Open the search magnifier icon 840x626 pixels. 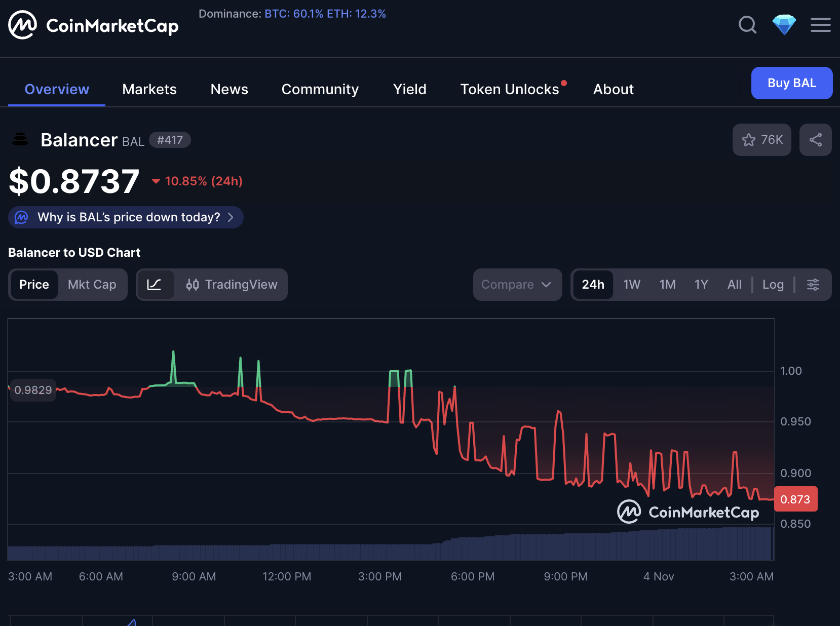coord(747,24)
